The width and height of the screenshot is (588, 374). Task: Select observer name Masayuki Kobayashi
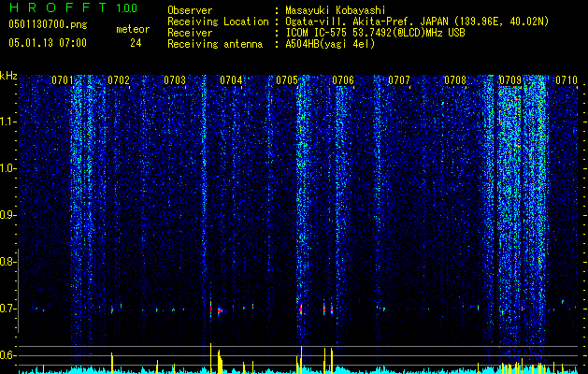[x=336, y=10]
